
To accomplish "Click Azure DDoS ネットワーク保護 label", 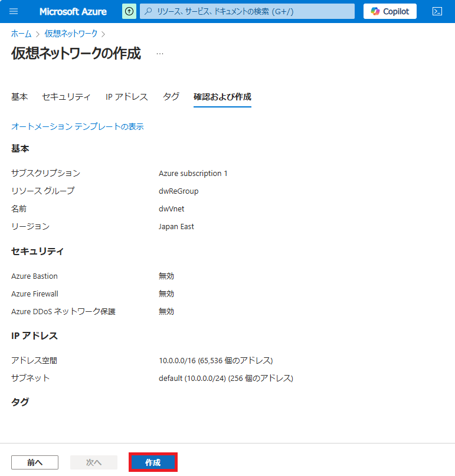I will tap(63, 311).
